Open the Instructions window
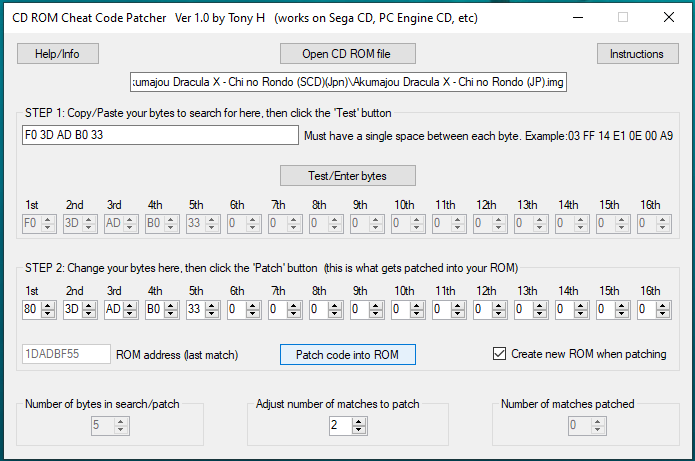 [636, 54]
